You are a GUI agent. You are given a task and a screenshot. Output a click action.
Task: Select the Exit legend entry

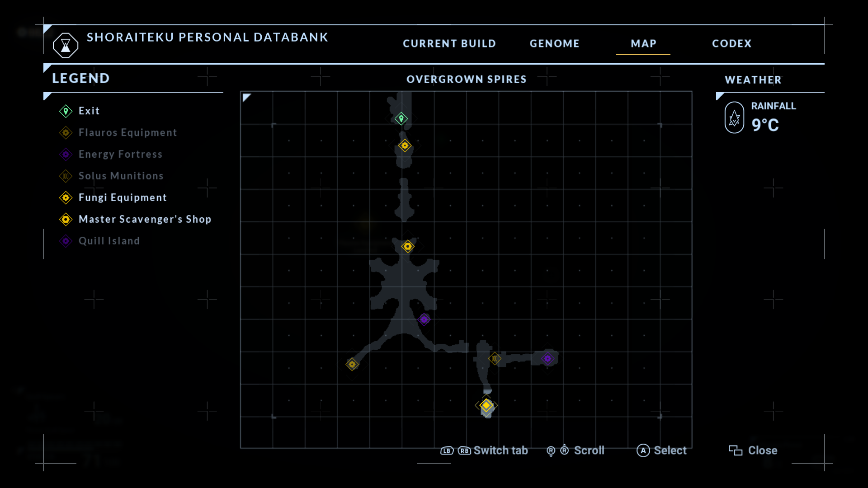pyautogui.click(x=80, y=111)
